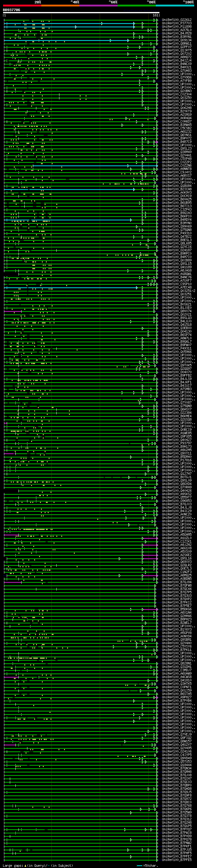
Task: Open the UniRef100_A8MQZ5 hit
Action: pos(177,575)
